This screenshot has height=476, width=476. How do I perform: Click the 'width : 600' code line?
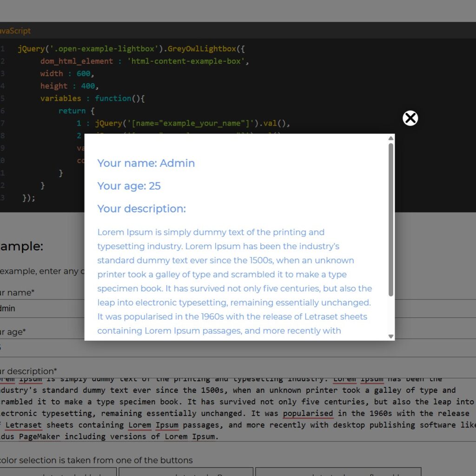[67, 73]
